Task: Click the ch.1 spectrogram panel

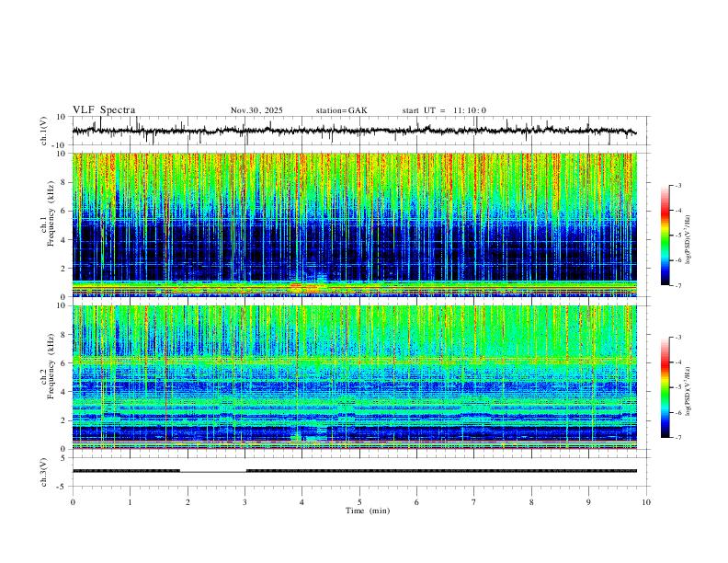Action: click(x=355, y=224)
